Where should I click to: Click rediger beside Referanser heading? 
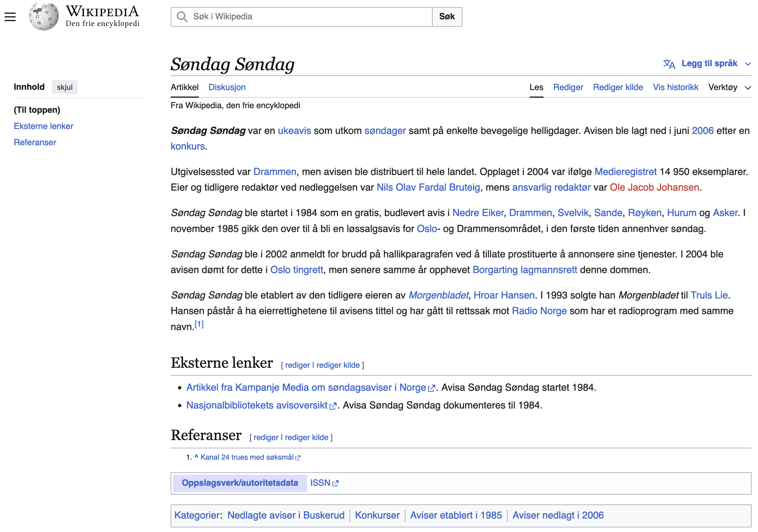266,438
